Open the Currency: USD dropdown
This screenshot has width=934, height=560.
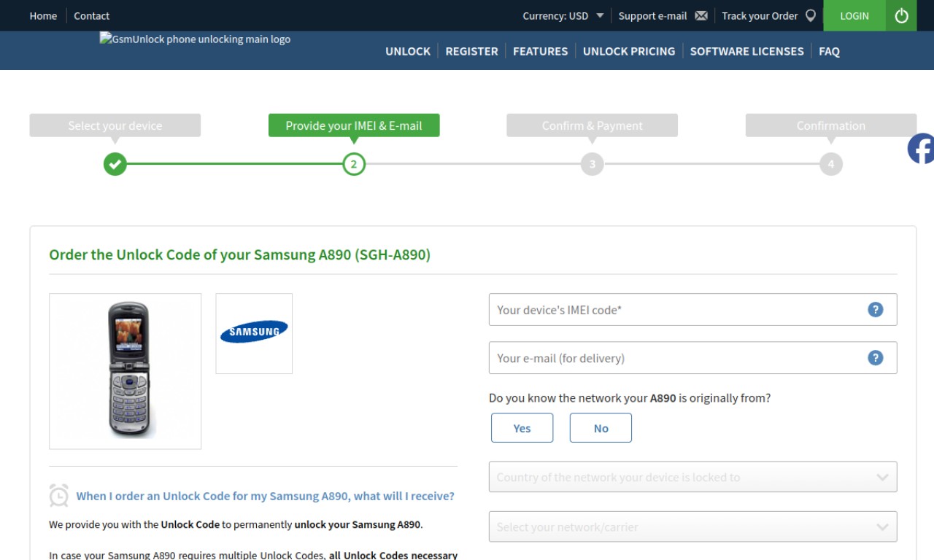click(563, 16)
